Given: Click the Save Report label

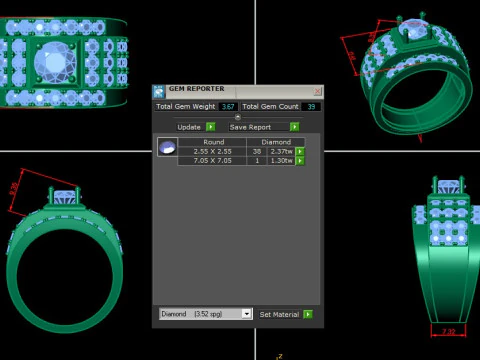Looking at the screenshot, I should point(250,127).
